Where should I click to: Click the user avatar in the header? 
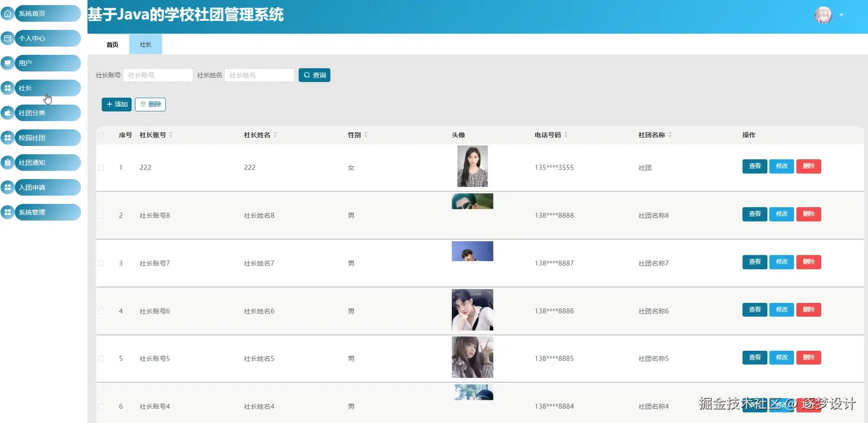click(x=823, y=15)
